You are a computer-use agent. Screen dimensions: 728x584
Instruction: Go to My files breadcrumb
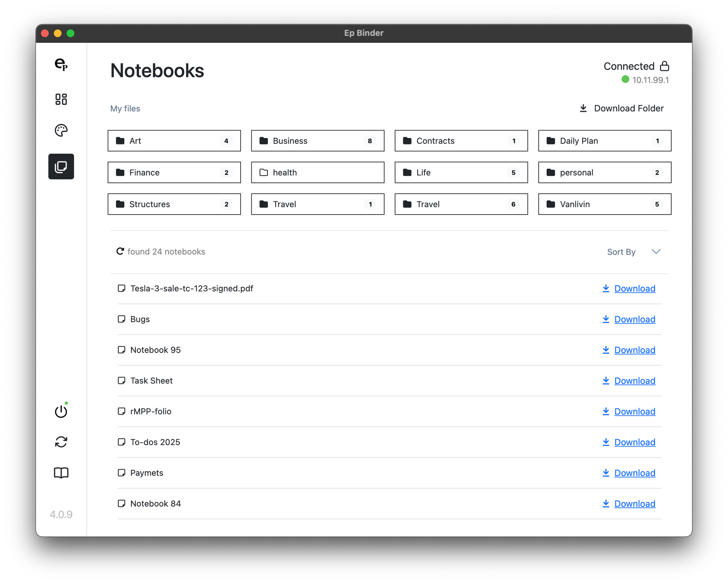click(x=125, y=108)
